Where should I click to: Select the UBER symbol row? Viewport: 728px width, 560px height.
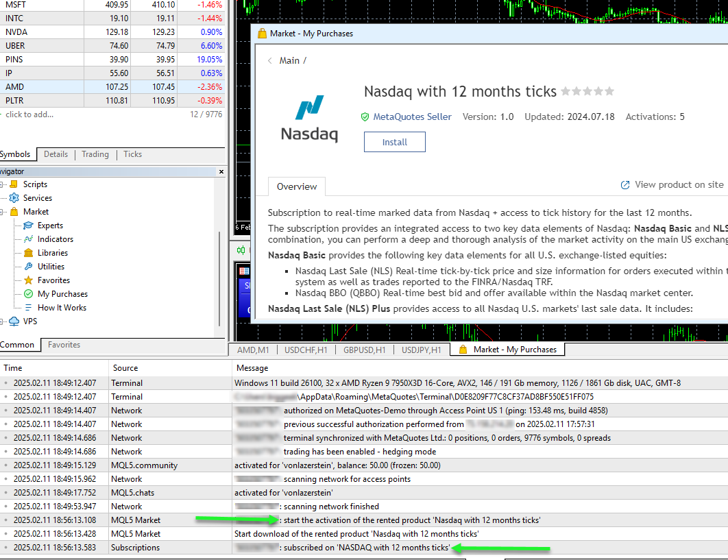[112, 45]
